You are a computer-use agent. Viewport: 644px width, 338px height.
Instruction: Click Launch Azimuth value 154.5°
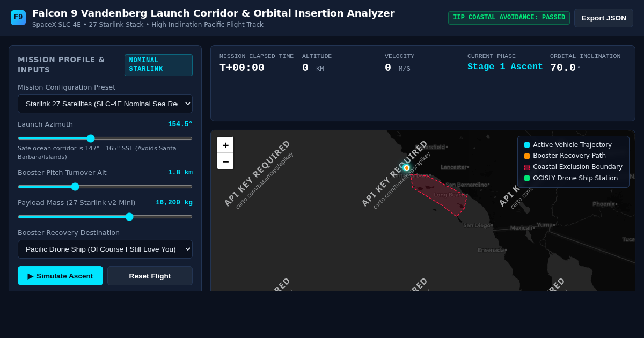[180, 124]
